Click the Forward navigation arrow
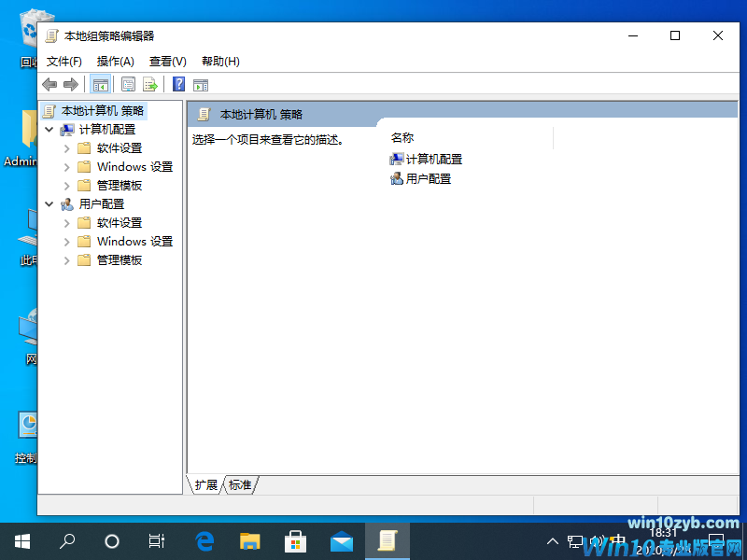Viewport: 747px width, 560px height. point(73,84)
